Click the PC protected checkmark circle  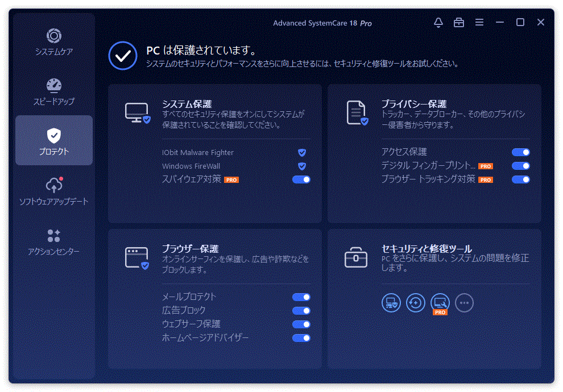[x=123, y=56]
